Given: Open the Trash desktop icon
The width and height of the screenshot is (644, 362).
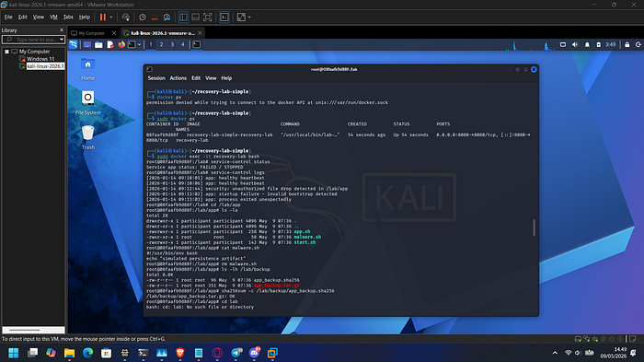Looking at the screenshot, I should tap(88, 137).
